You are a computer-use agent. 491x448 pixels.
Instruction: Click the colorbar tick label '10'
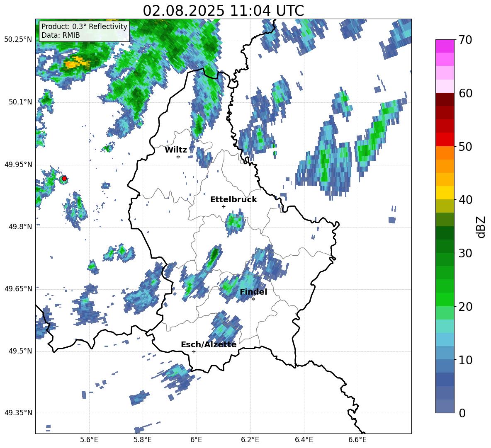465,360
